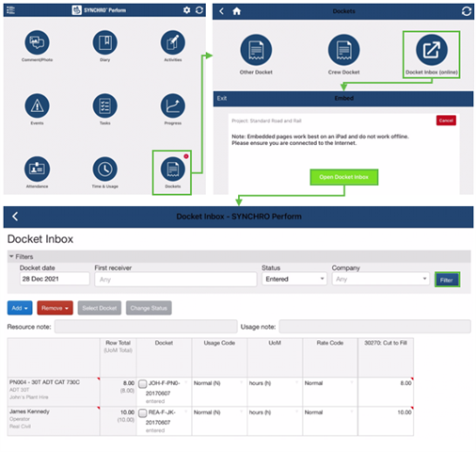The height and width of the screenshot is (452, 476).
Task: Open the Time & Usage clock icon
Action: click(105, 169)
